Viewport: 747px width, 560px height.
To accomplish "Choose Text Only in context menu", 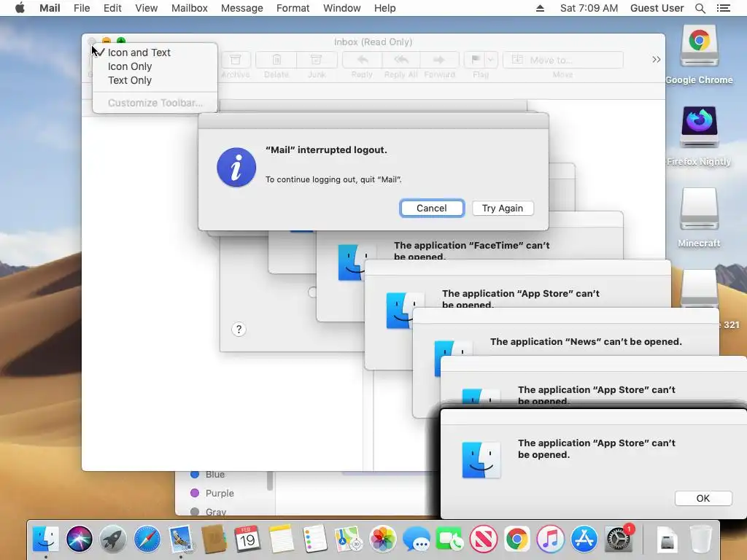I will click(x=155, y=80).
